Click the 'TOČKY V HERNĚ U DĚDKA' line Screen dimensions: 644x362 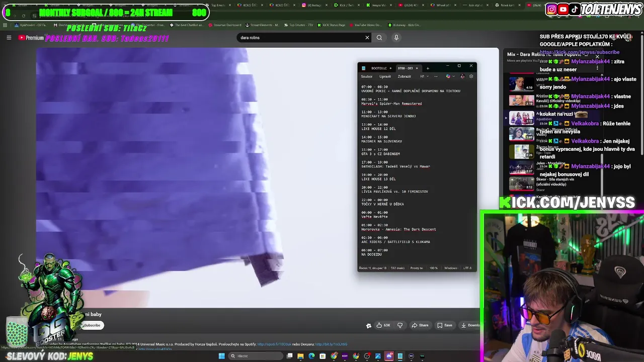pos(382,204)
